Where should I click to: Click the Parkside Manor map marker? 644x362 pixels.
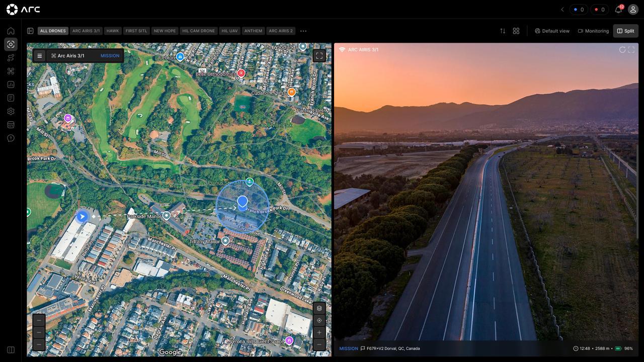pos(167,216)
